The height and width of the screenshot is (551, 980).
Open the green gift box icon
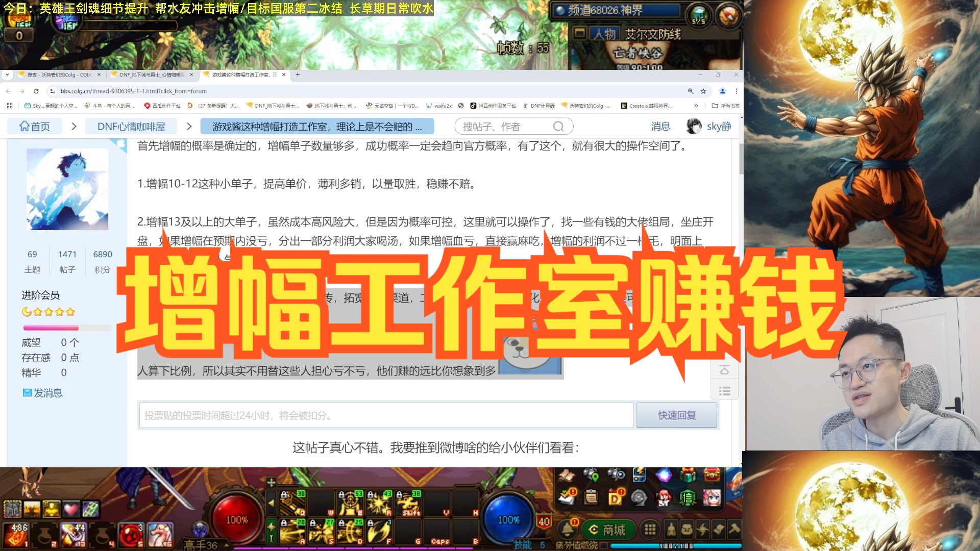pyautogui.click(x=688, y=475)
